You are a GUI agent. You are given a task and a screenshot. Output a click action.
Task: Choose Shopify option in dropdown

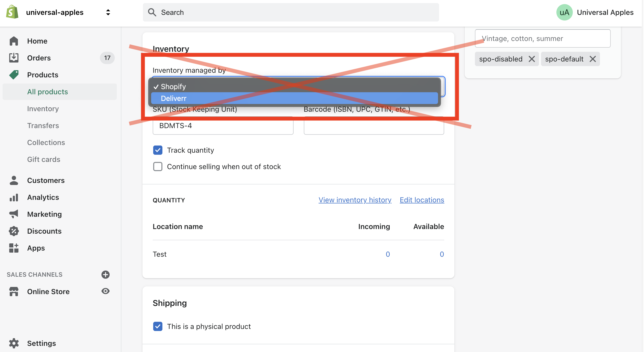tap(295, 87)
